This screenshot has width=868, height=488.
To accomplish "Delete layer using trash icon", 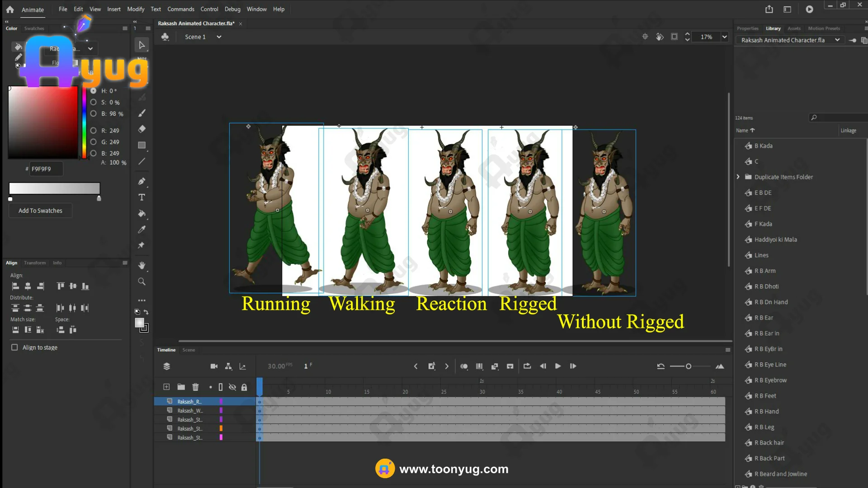I will 195,387.
